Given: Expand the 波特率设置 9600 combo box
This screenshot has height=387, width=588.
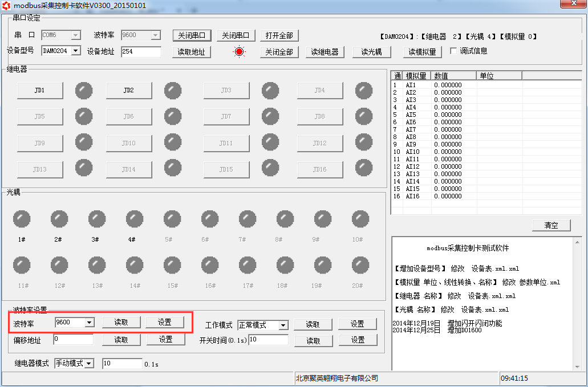Looking at the screenshot, I should tap(89, 323).
